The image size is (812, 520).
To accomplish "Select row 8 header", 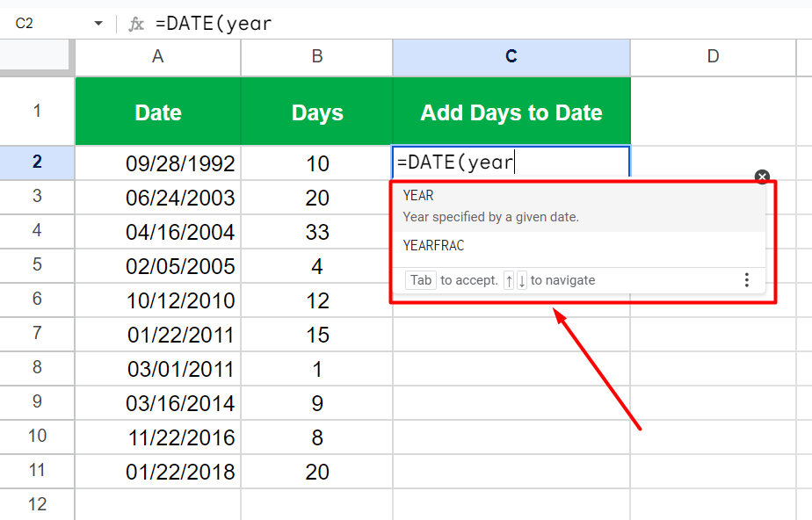I will [37, 368].
